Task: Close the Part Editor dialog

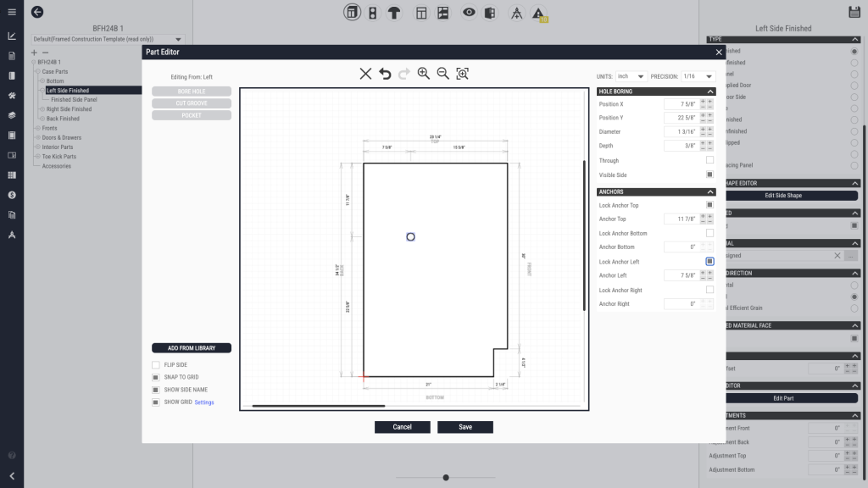Action: (x=719, y=53)
